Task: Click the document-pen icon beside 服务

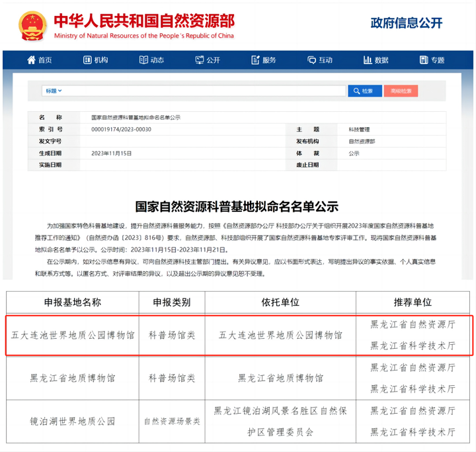Action: pos(256,60)
